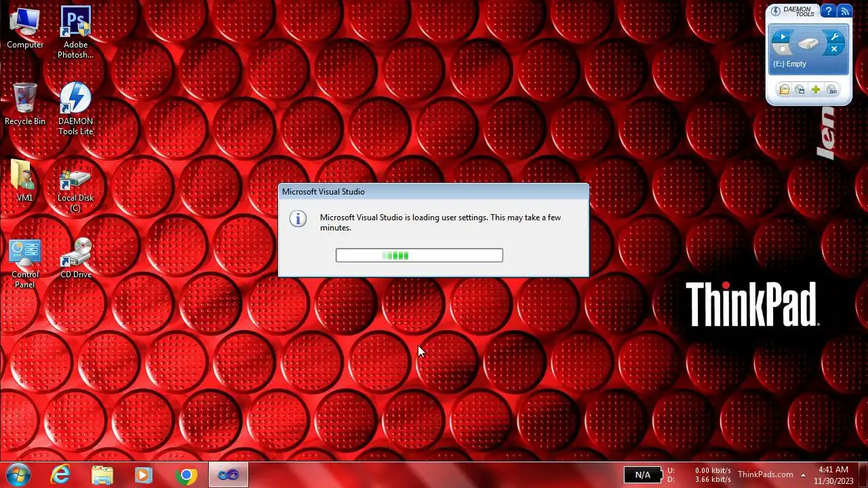Image resolution: width=868 pixels, height=488 pixels.
Task: Open the clock showing 4:41 AM
Action: coord(833,475)
